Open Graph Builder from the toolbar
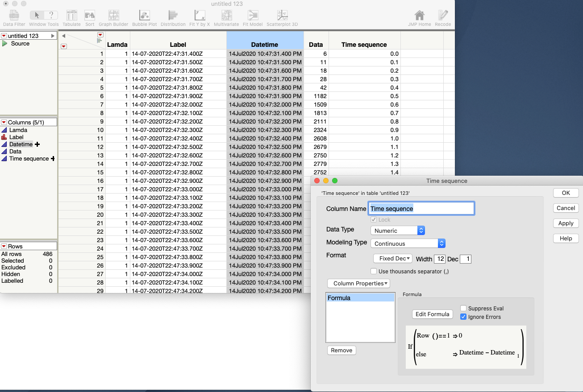Viewport: 583px width, 392px height. (x=113, y=16)
